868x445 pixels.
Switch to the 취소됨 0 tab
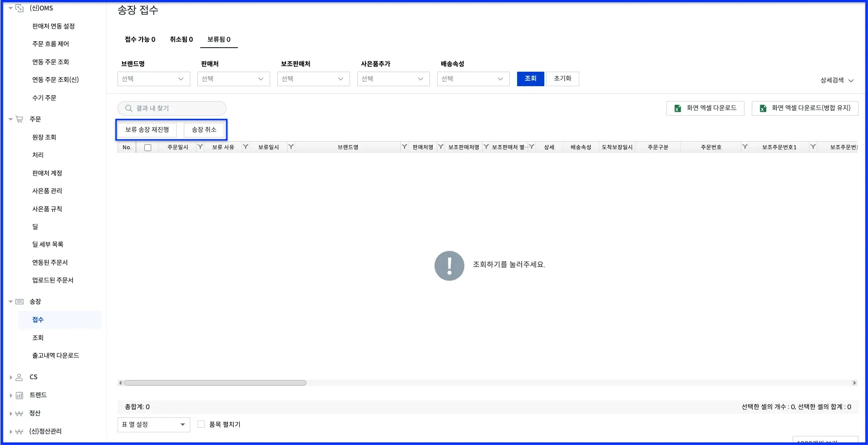pyautogui.click(x=182, y=39)
